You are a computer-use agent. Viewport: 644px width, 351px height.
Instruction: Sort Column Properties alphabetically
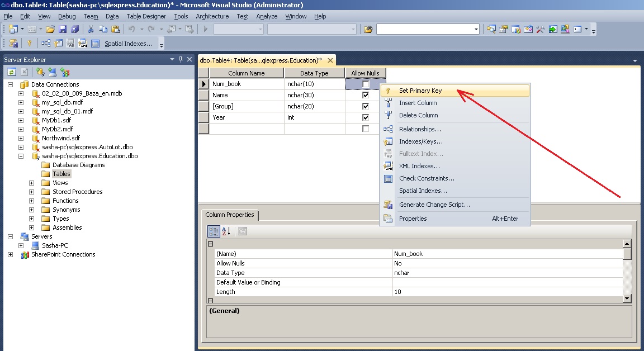tap(226, 231)
